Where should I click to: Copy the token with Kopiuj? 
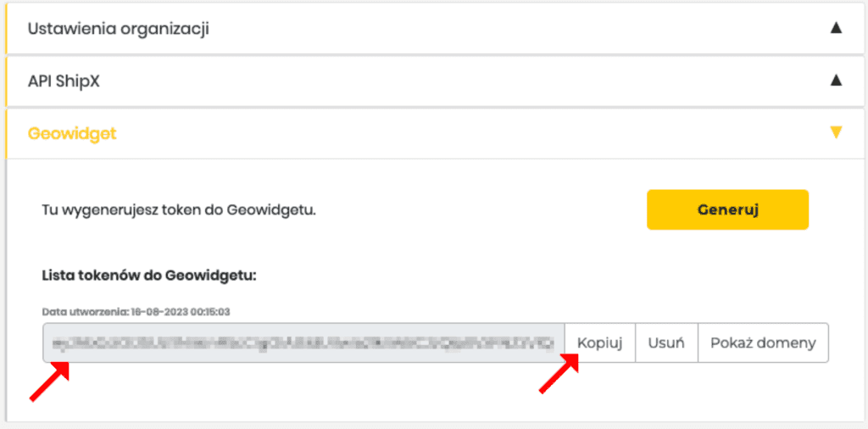600,343
